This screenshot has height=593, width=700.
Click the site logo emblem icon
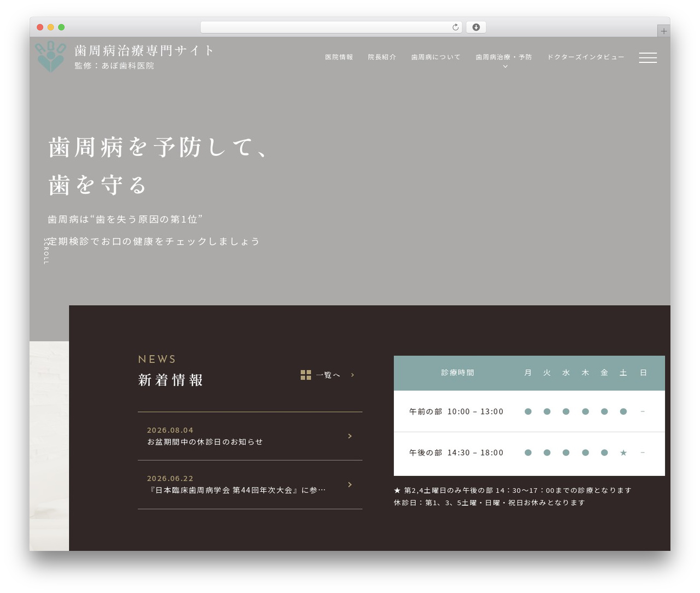50,57
